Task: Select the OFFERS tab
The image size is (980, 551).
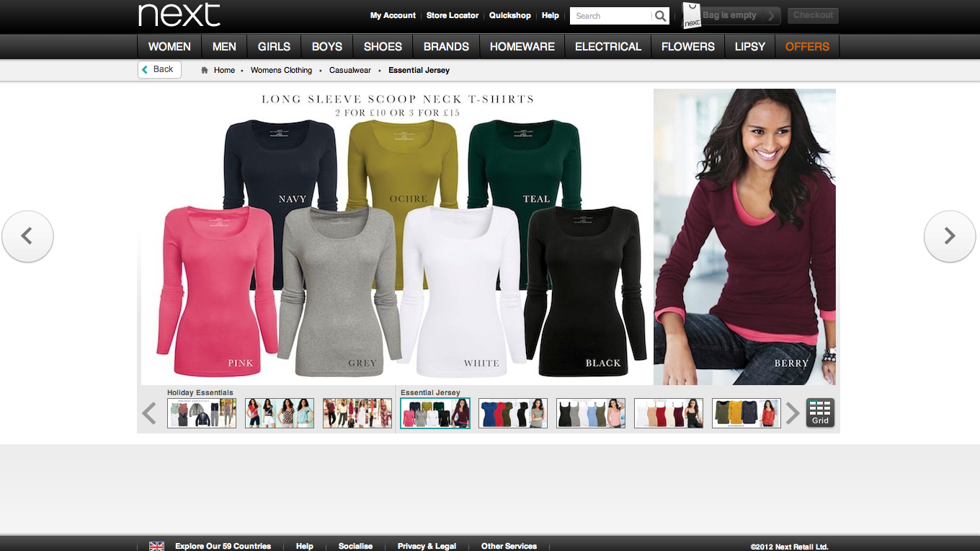Action: click(x=806, y=46)
